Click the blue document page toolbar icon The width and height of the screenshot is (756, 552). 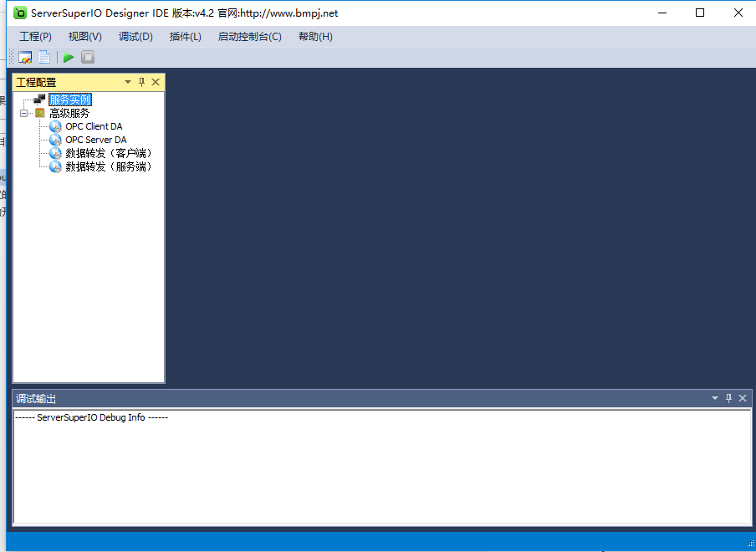click(44, 58)
